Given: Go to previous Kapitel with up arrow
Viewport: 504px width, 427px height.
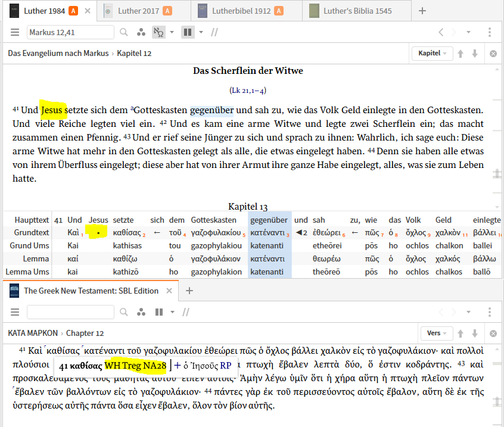Looking at the screenshot, I should (x=461, y=54).
